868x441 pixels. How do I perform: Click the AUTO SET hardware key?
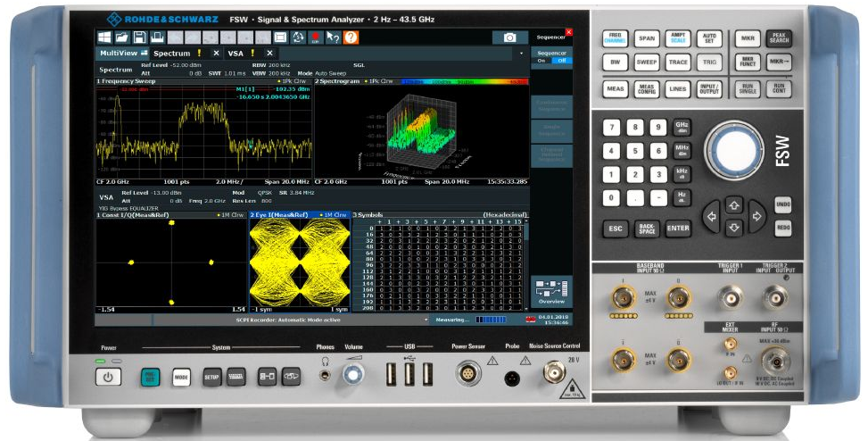click(x=710, y=38)
